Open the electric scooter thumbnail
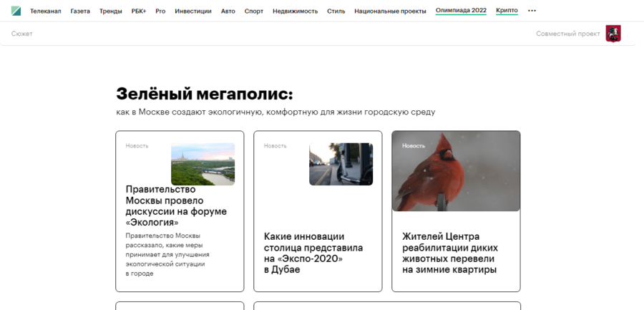The image size is (644, 310). pyautogui.click(x=341, y=164)
